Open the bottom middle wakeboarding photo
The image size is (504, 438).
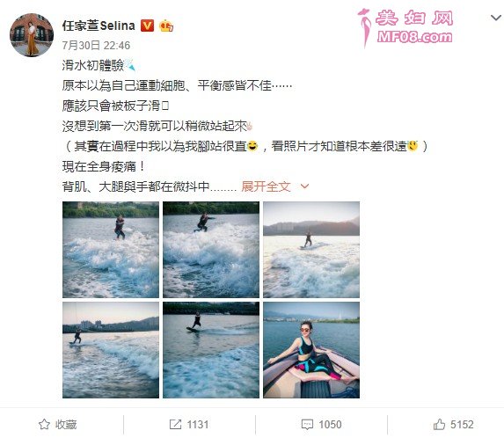[211, 350]
